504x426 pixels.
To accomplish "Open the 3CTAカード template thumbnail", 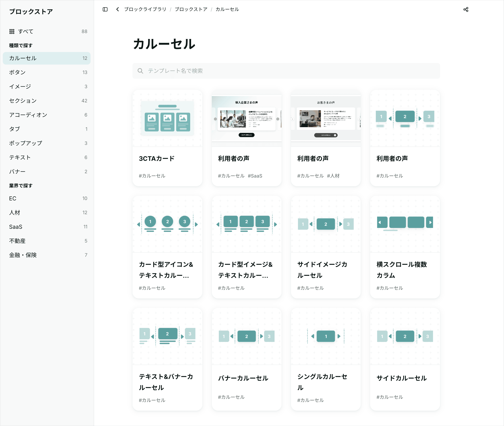I will [167, 118].
